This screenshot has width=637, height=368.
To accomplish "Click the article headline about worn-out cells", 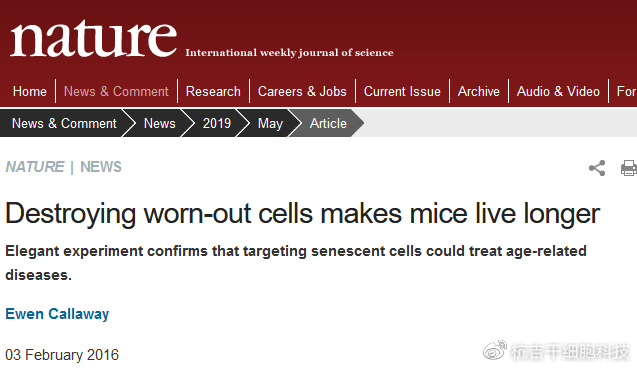I will click(x=303, y=214).
